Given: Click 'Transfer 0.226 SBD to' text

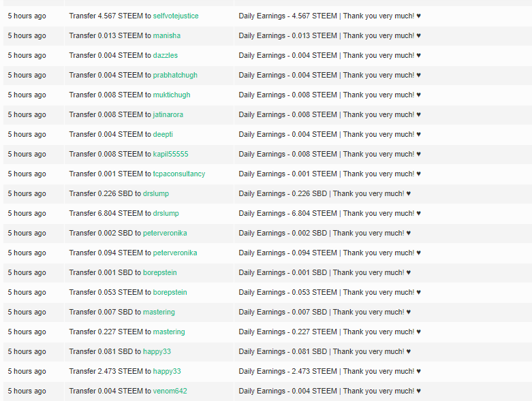Looking at the screenshot, I should [105, 193].
